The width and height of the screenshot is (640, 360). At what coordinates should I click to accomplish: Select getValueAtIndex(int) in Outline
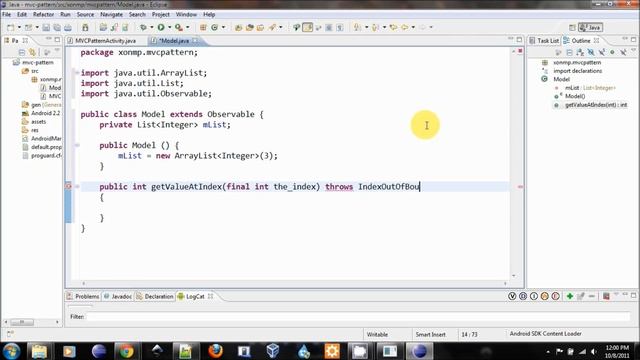596,105
